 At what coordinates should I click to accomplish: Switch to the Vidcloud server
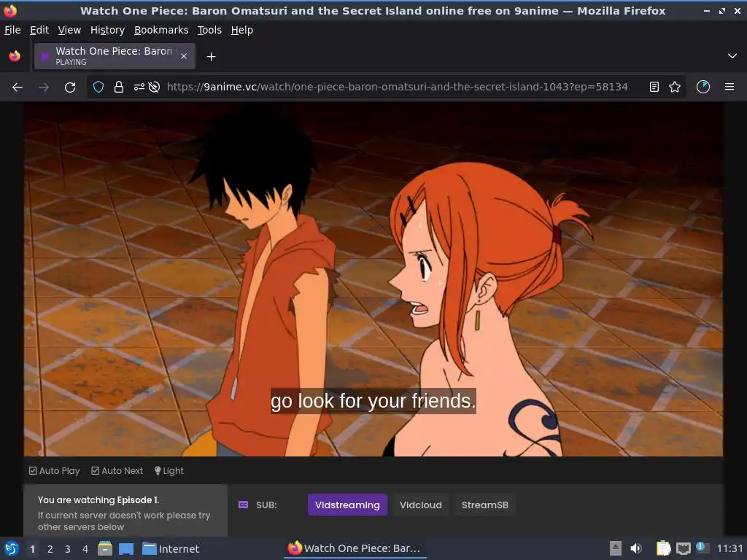[x=421, y=505]
